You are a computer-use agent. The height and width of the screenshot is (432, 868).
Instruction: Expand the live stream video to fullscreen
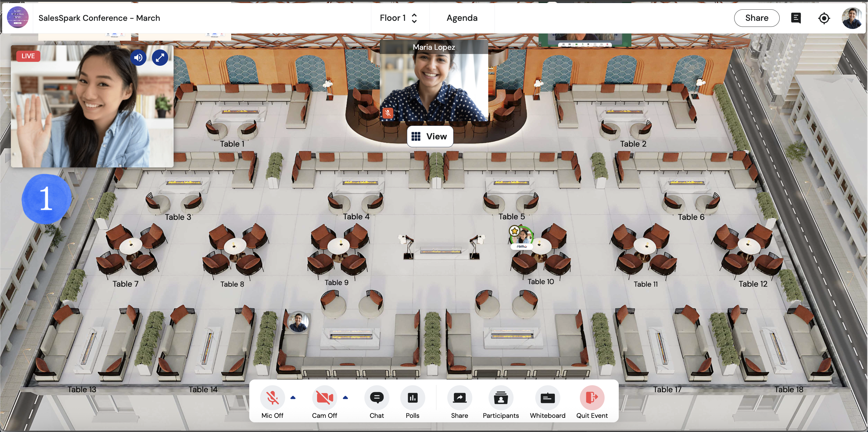(160, 58)
